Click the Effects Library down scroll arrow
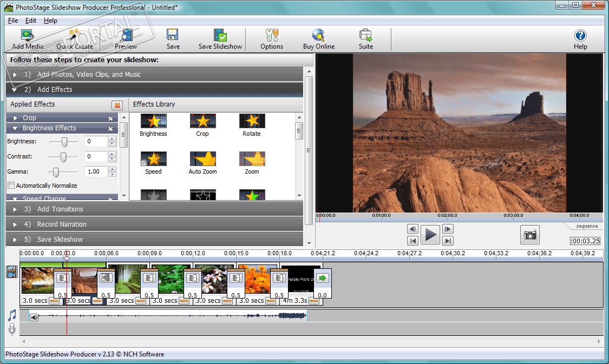The width and height of the screenshot is (609, 364). (x=299, y=196)
